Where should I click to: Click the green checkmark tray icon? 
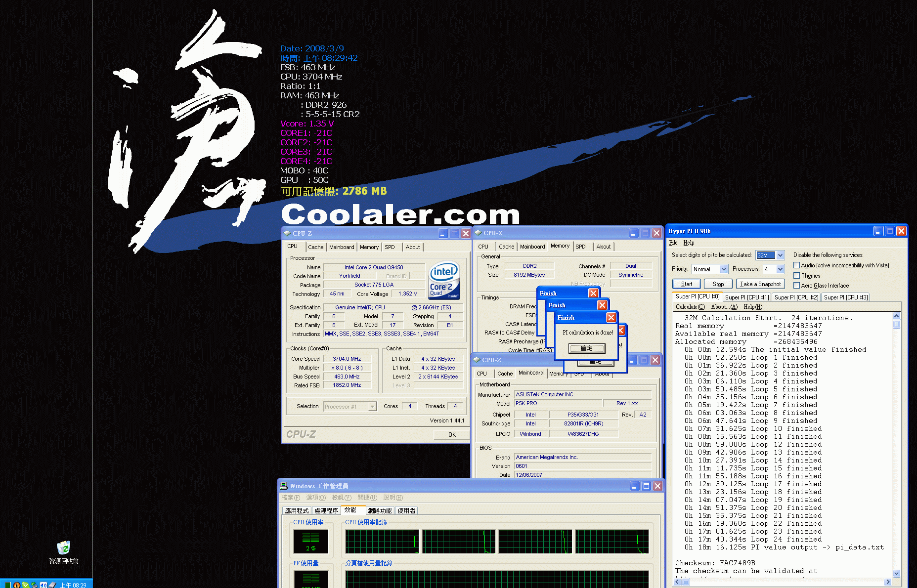coord(26,585)
